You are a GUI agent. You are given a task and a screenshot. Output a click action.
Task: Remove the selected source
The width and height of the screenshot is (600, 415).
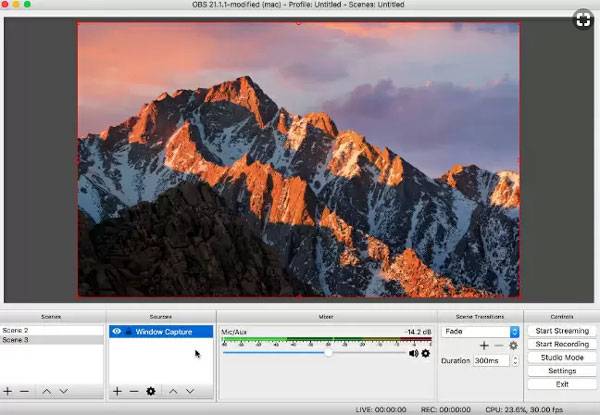coord(134,391)
